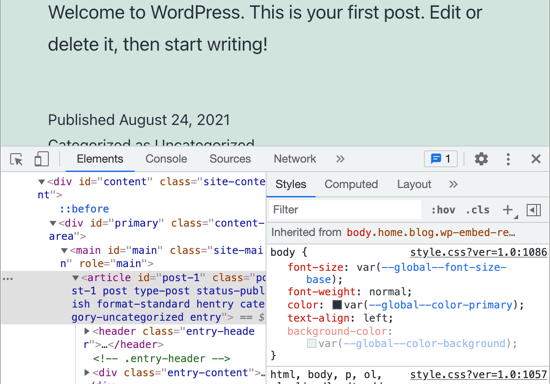Collapse the main#main node
The image size is (550, 384).
coord(64,250)
